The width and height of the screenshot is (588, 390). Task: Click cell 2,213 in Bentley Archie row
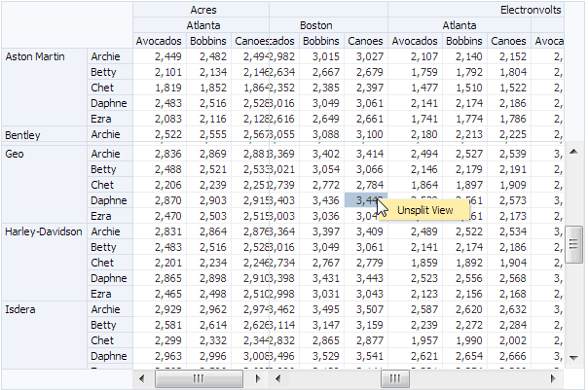(x=464, y=134)
